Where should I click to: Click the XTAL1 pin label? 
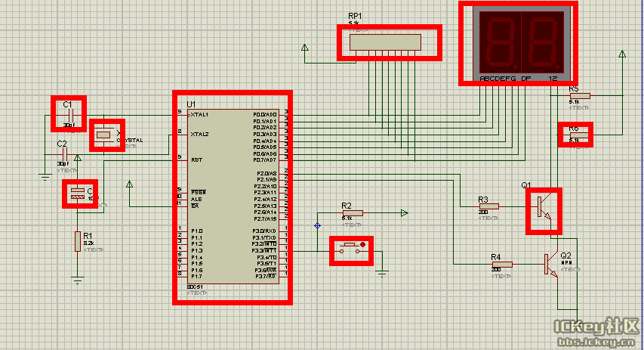pyautogui.click(x=199, y=115)
